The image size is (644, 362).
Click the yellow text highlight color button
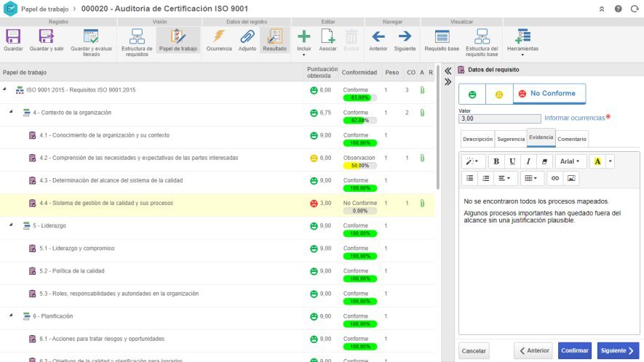[x=597, y=161]
